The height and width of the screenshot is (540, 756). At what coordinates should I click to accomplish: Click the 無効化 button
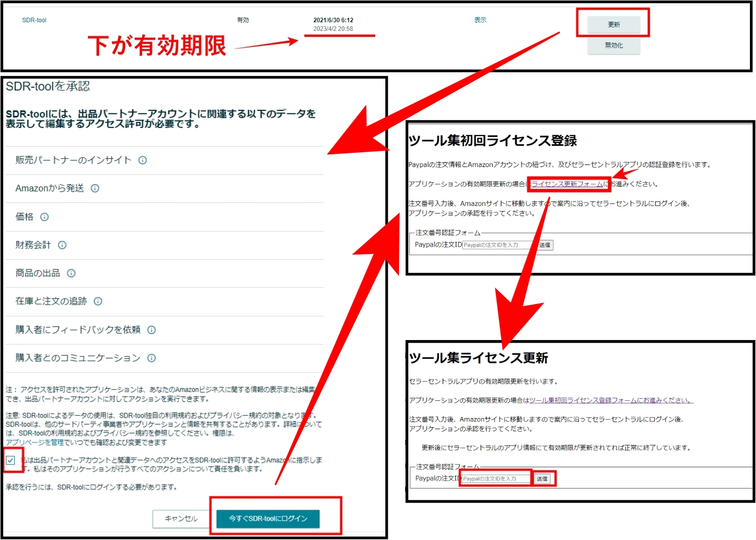coord(614,46)
